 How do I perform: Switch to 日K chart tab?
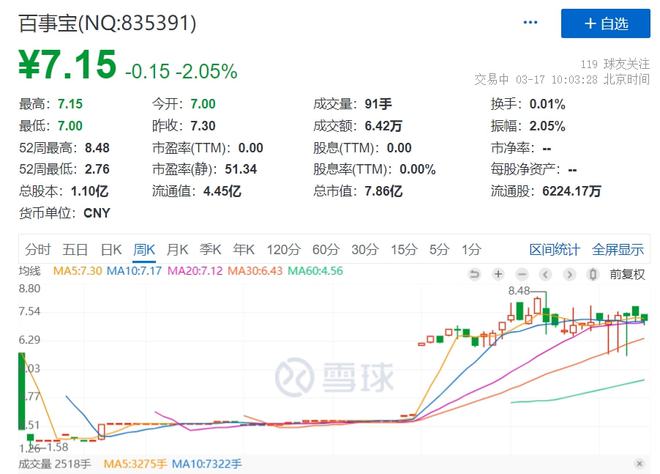[x=111, y=250]
